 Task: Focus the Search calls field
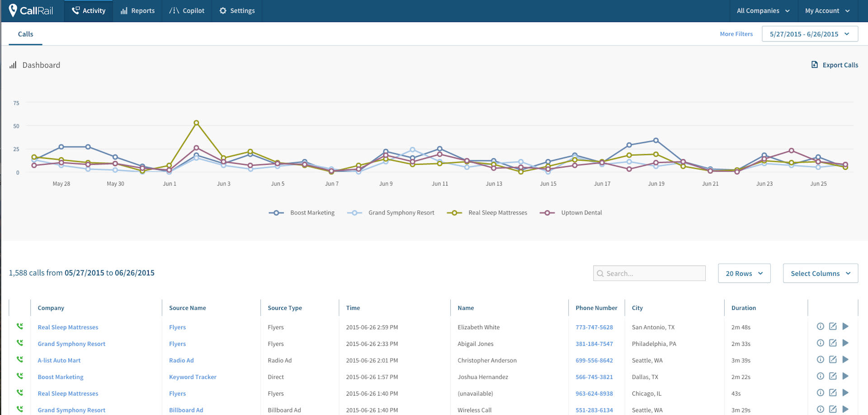[x=649, y=273]
